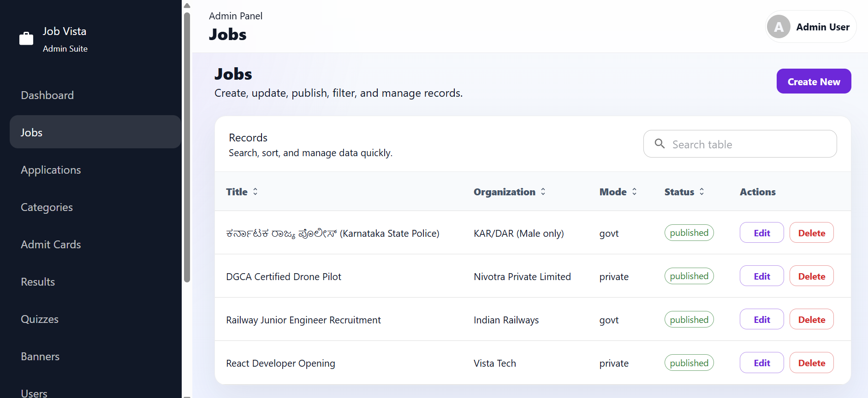Select React Developer Opening title
Viewport: 868px width, 398px height.
280,363
